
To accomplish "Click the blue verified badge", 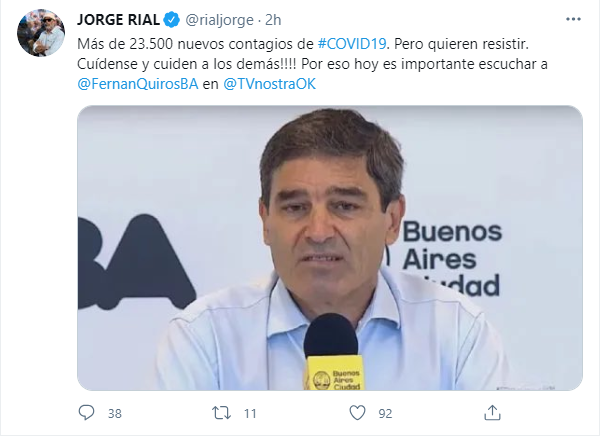I will pyautogui.click(x=172, y=20).
